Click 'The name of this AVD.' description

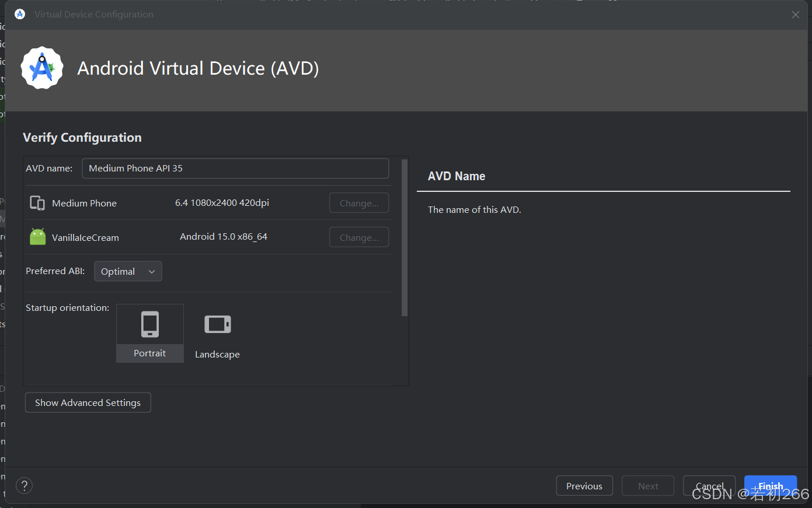click(475, 209)
